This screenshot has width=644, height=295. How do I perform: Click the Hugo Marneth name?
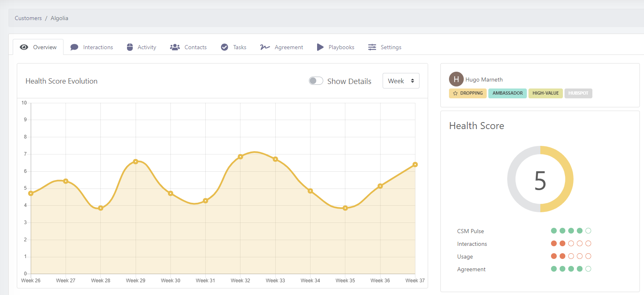484,79
